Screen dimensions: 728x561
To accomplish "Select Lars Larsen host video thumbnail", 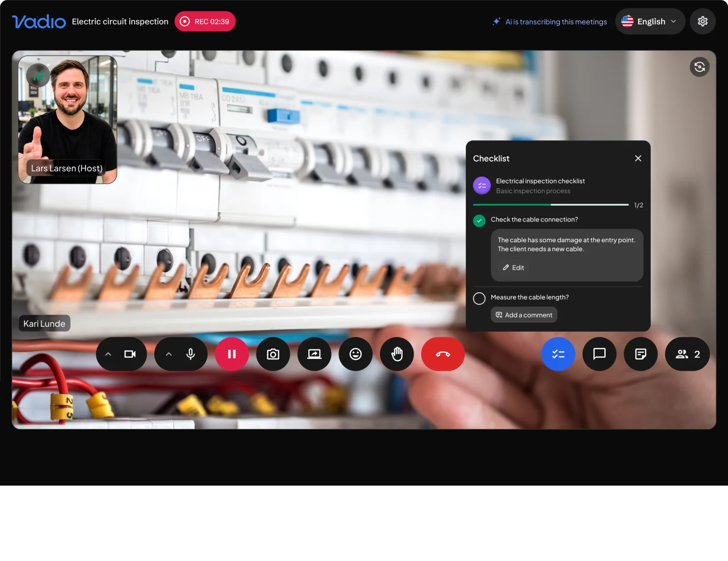I will (x=67, y=120).
